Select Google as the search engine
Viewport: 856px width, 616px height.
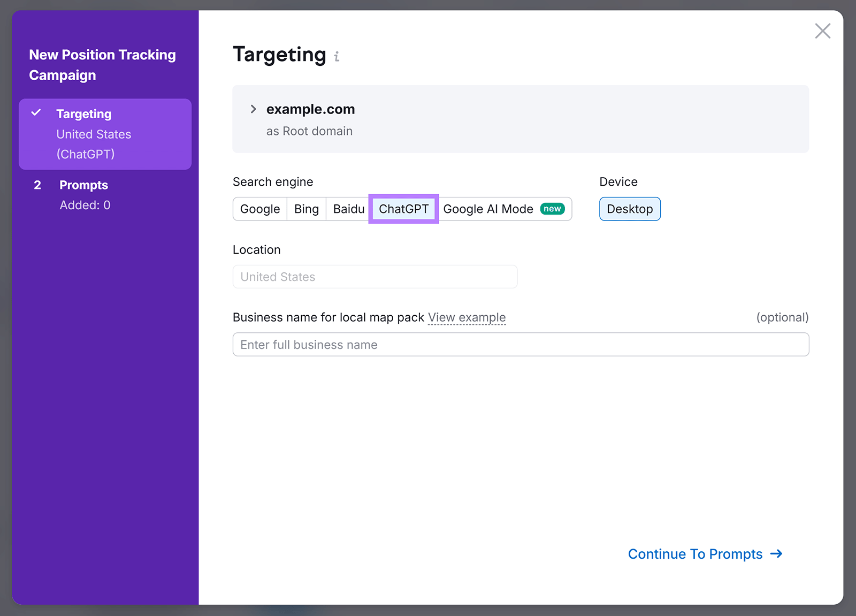tap(259, 209)
